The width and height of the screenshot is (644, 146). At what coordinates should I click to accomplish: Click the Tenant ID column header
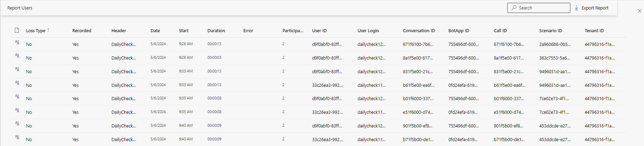pos(594,31)
